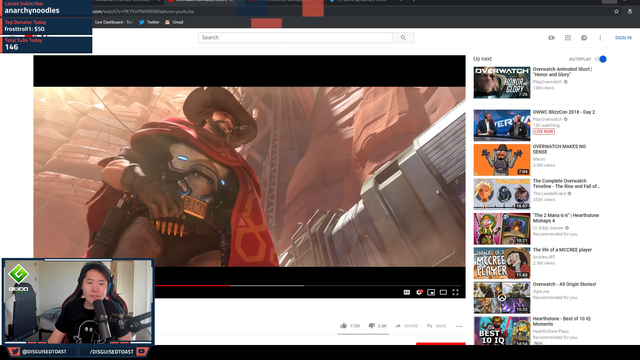The image size is (640, 360).
Task: Open 'Overwatch - All Origin Stories!' title
Action: pyautogui.click(x=564, y=284)
